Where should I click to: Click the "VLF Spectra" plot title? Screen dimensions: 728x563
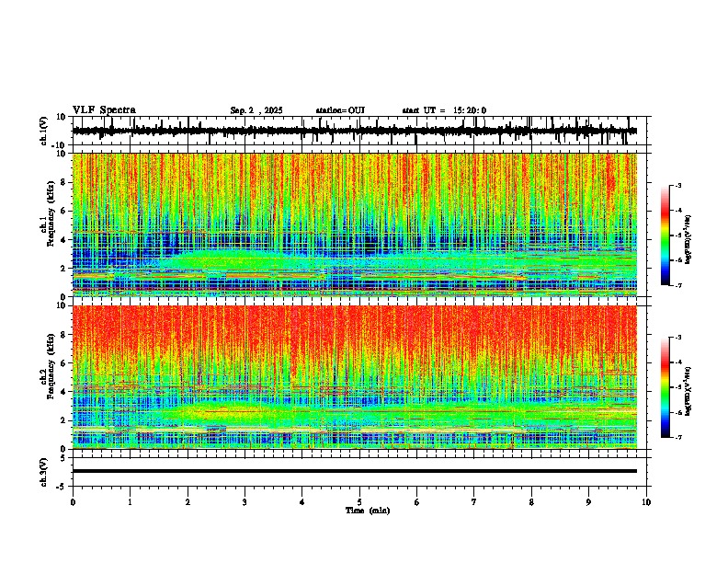coord(104,110)
